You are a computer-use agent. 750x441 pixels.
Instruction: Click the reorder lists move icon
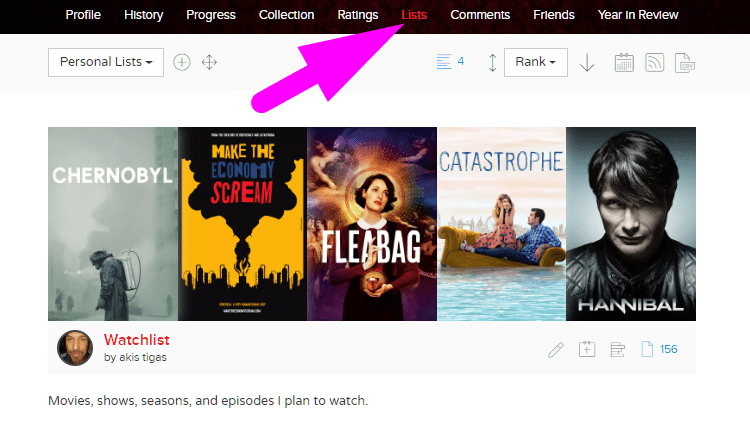click(x=209, y=62)
